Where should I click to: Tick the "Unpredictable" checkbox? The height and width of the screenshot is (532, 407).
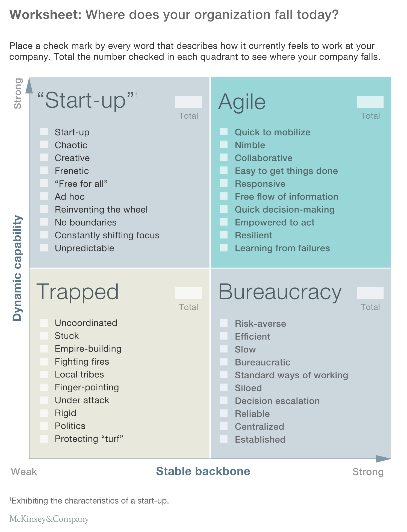point(44,248)
